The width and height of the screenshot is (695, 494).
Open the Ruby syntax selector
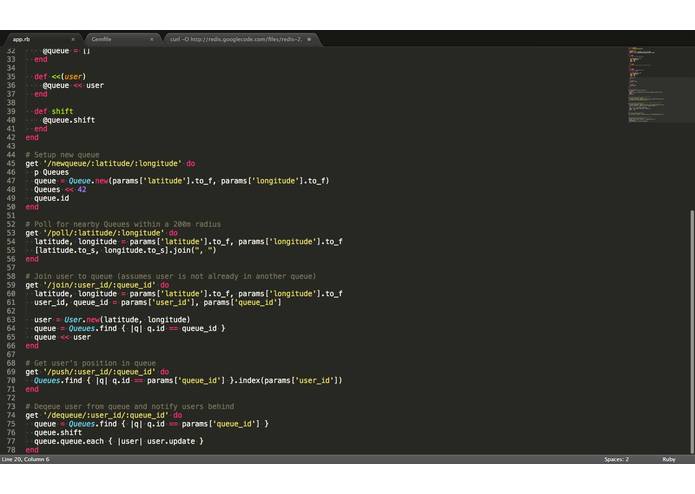669,459
